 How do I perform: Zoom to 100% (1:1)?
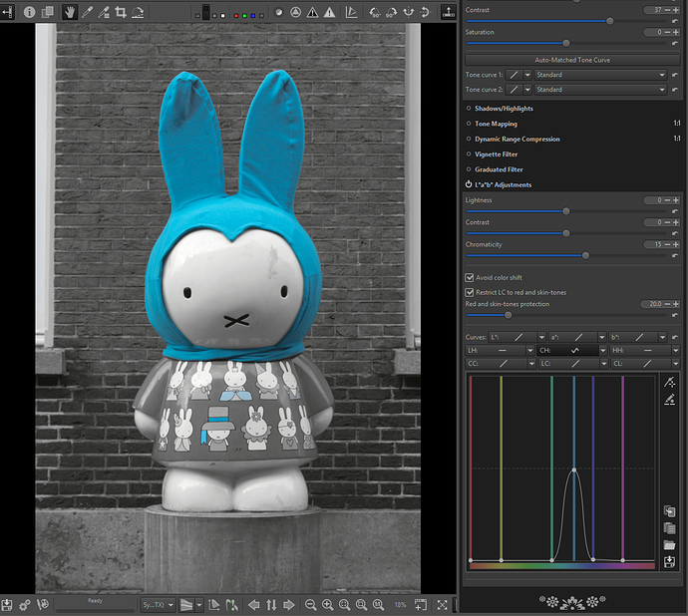[x=378, y=605]
